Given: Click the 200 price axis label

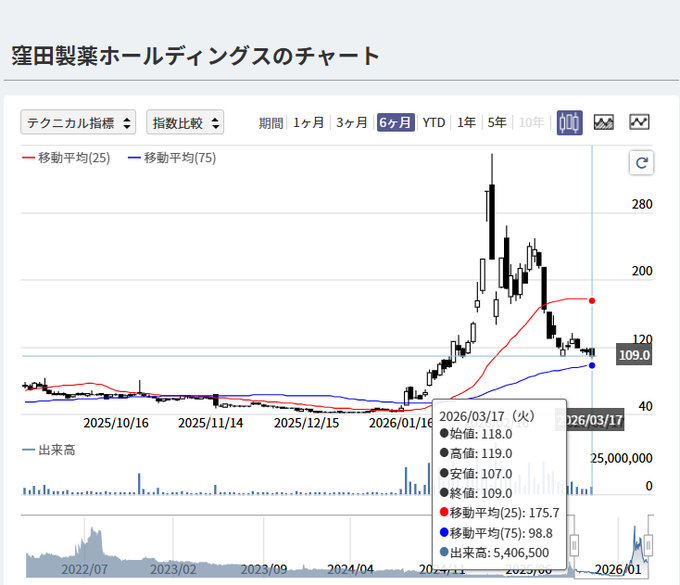Looking at the screenshot, I should click(642, 271).
